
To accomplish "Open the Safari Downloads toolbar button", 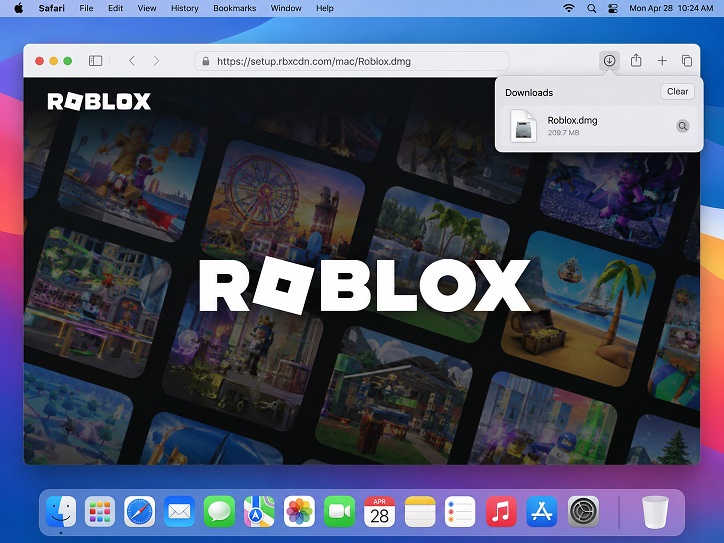I will 609,60.
